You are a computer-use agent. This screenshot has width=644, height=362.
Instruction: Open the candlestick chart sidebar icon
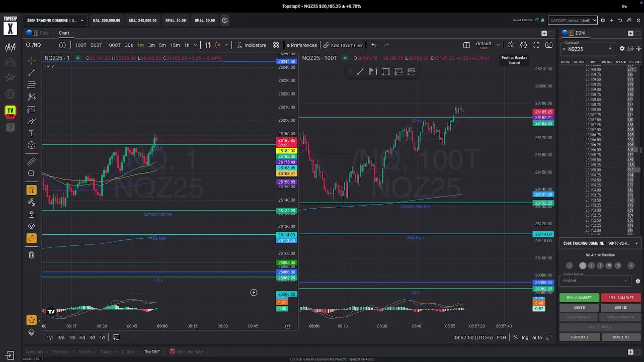click(10, 48)
